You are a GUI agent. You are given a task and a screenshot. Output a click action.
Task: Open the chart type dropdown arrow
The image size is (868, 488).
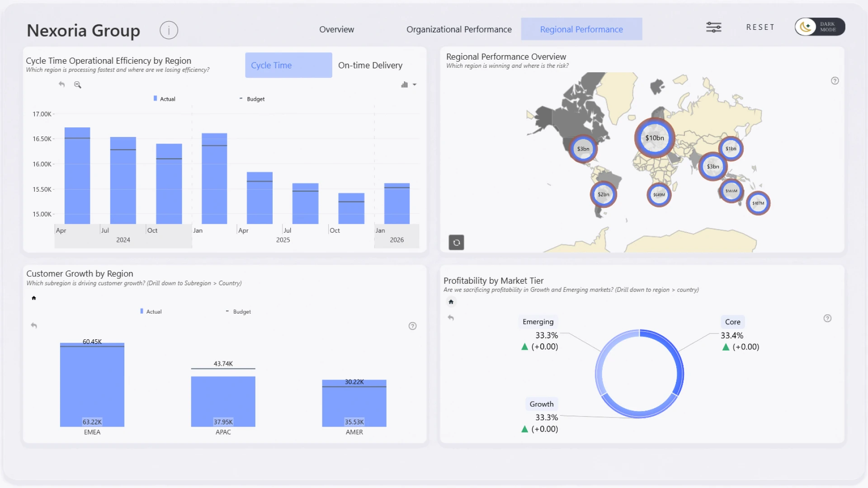tap(415, 85)
